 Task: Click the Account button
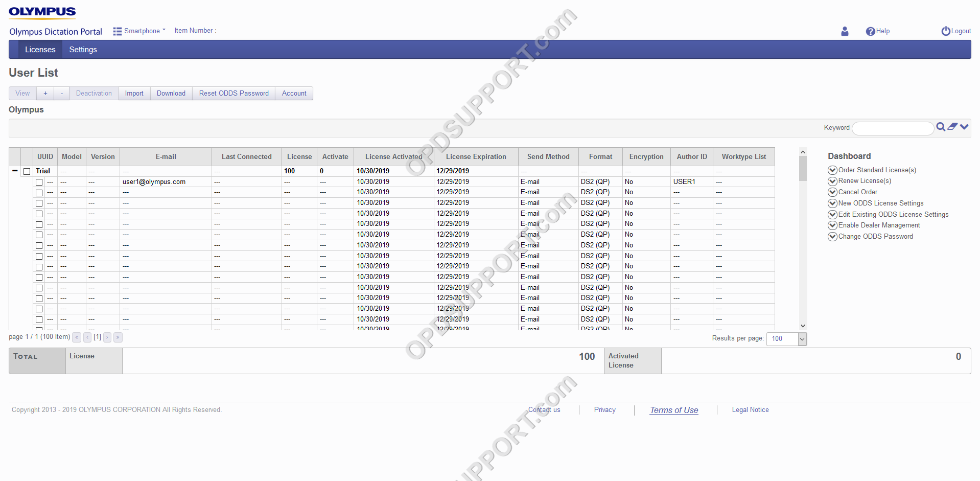(x=294, y=93)
